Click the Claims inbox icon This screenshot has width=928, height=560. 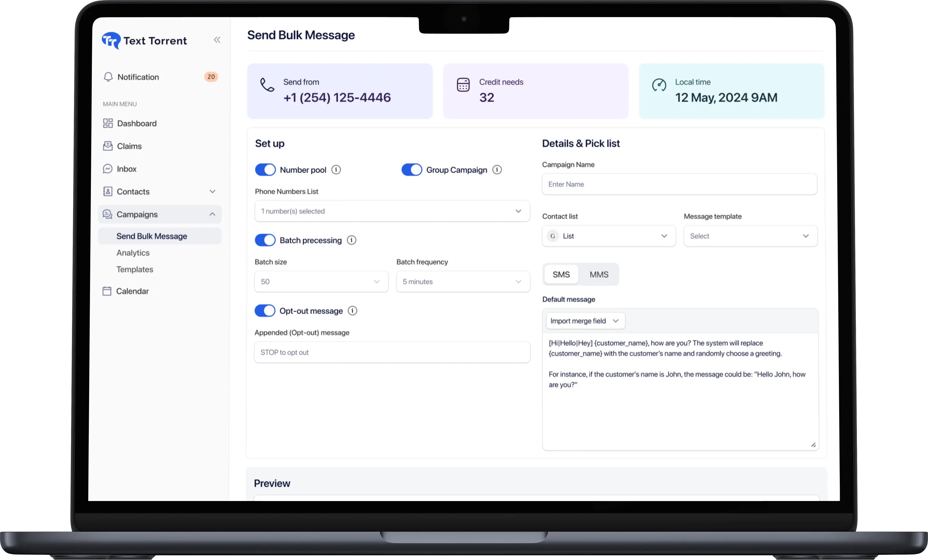[x=108, y=146]
